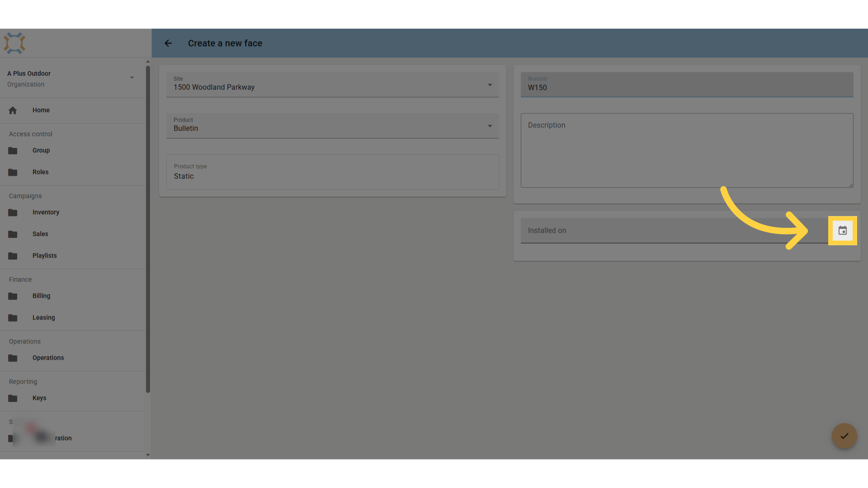The height and width of the screenshot is (488, 868).
Task: Open the Product dropdown showing Bulletin
Action: coord(332,126)
